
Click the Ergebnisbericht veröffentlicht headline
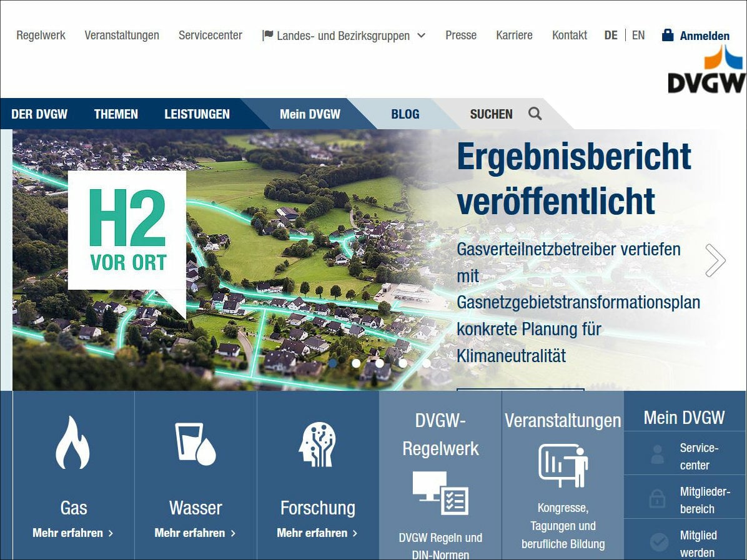click(573, 179)
